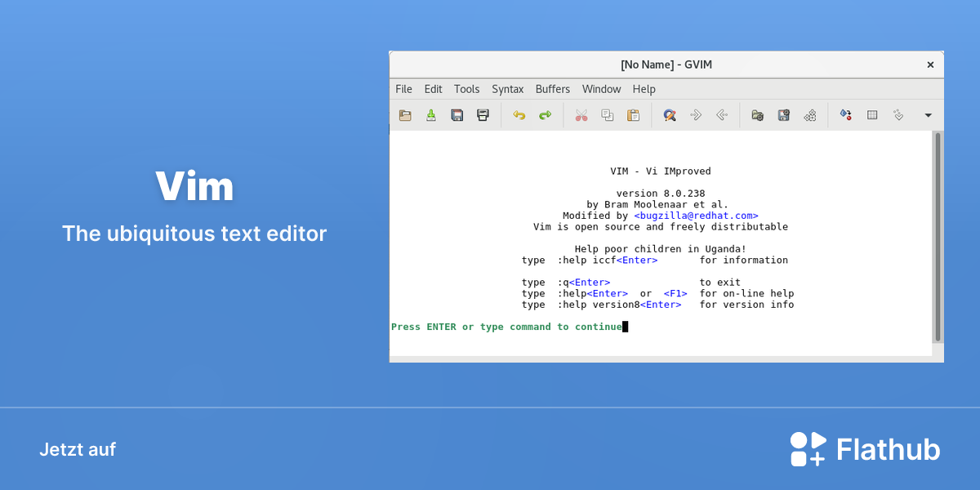The height and width of the screenshot is (490, 980).
Task: Open the File menu
Action: 404,89
